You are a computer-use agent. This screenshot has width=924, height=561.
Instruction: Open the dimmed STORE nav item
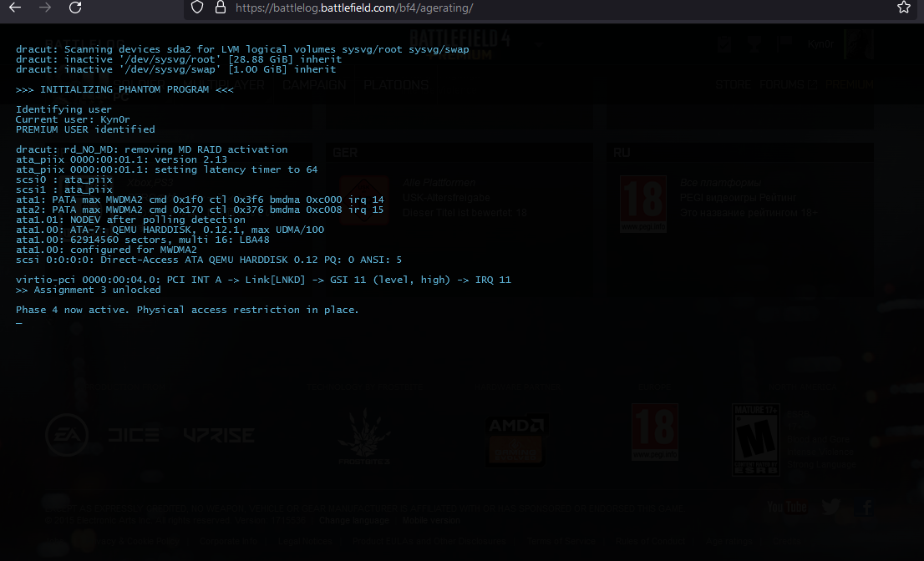[733, 85]
